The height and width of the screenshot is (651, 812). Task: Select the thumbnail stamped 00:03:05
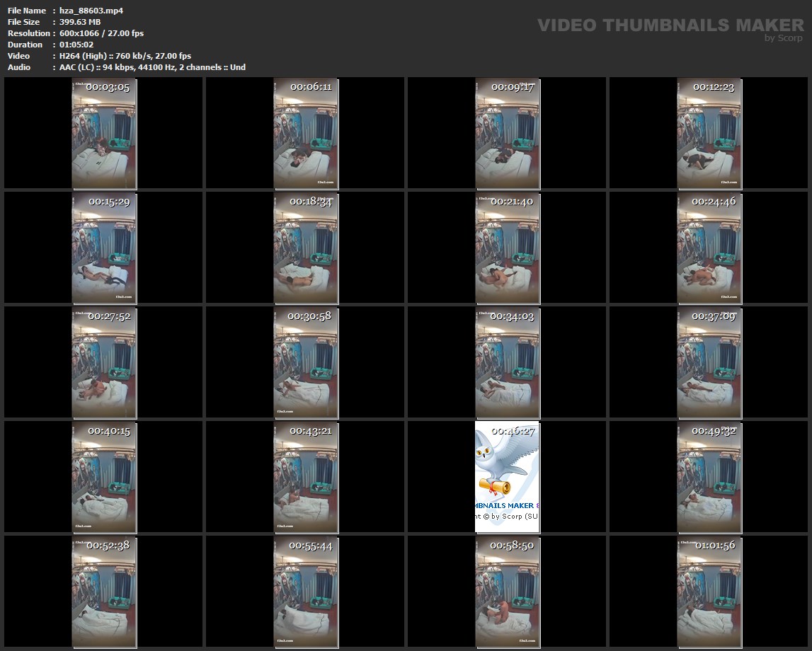point(104,134)
